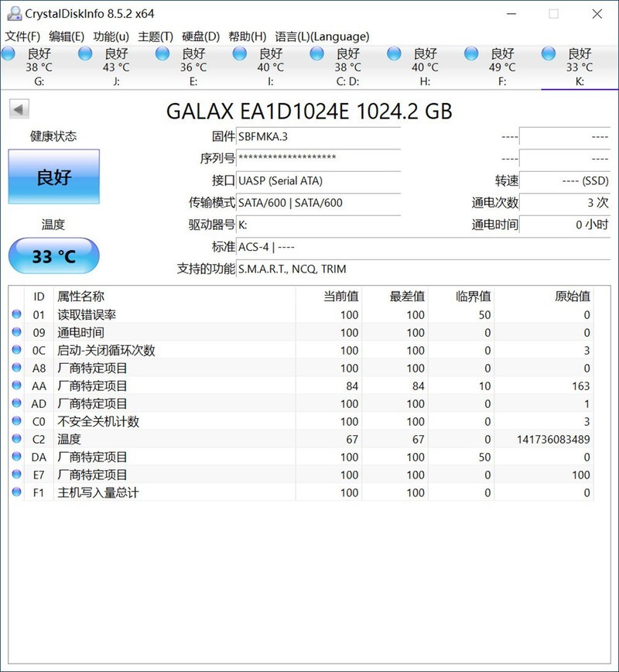Click the blue health dot for drive G:
Screen dimensions: 619x672
8,53
